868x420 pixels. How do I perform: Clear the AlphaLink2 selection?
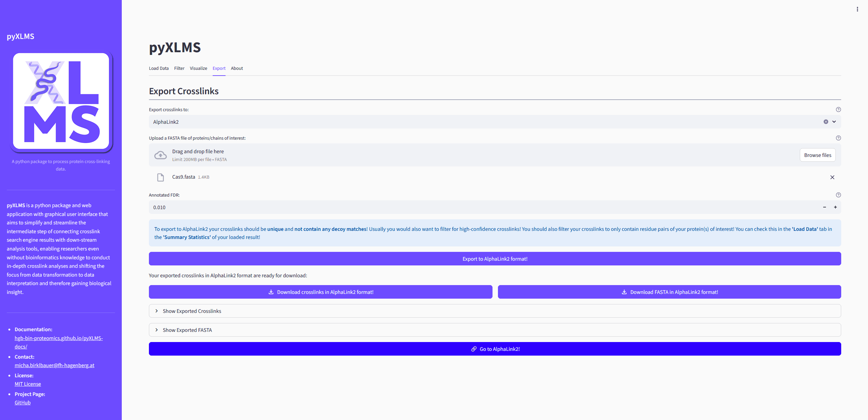tap(826, 122)
